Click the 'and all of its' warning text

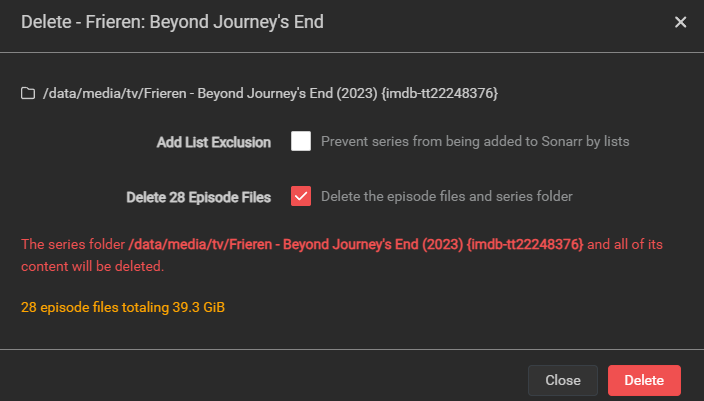point(625,244)
